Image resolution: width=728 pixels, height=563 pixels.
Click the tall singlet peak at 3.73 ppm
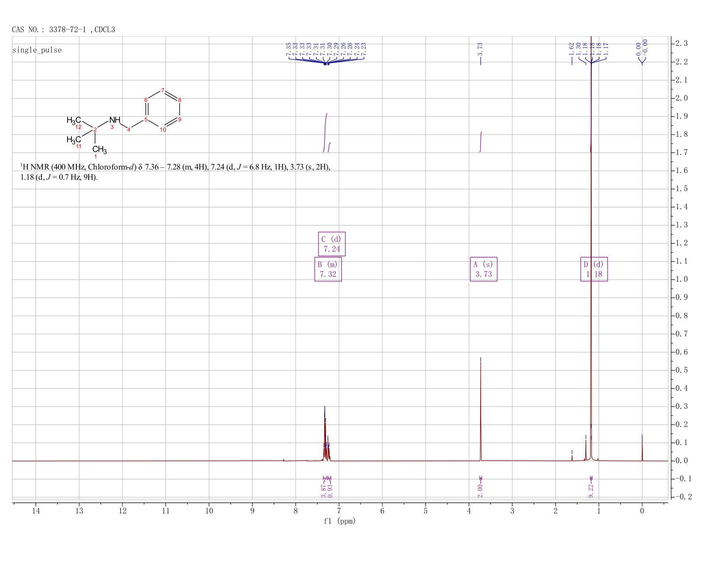click(x=480, y=408)
